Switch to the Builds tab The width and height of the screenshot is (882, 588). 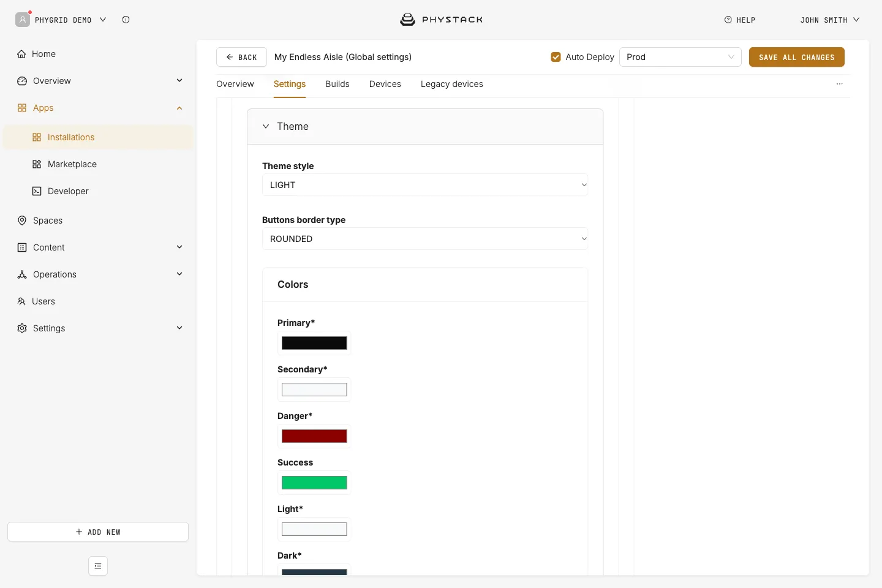point(337,84)
